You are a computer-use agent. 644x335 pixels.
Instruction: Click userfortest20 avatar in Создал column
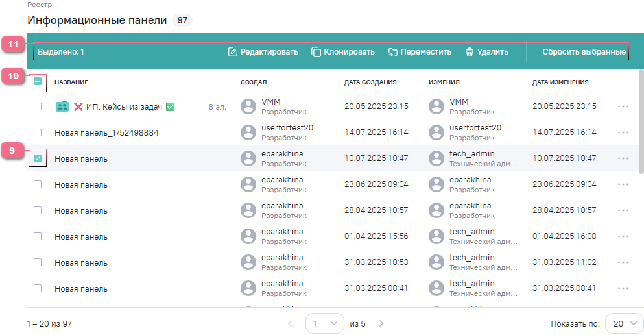[x=248, y=132]
